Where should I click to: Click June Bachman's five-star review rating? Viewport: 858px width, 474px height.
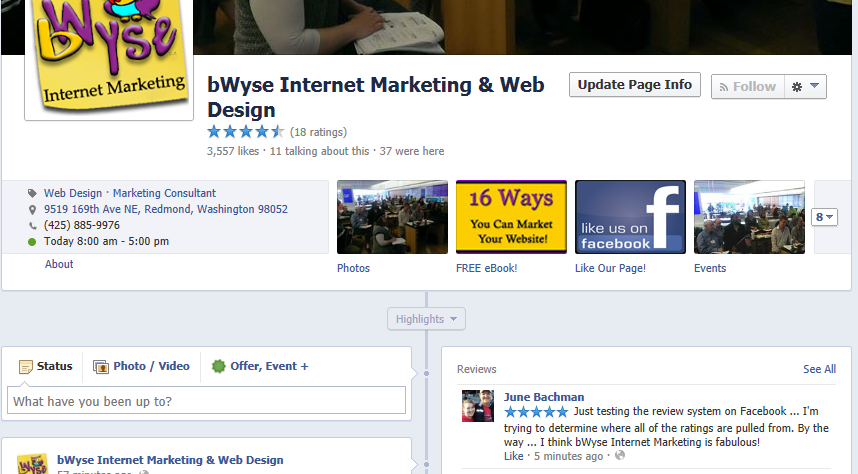(536, 412)
